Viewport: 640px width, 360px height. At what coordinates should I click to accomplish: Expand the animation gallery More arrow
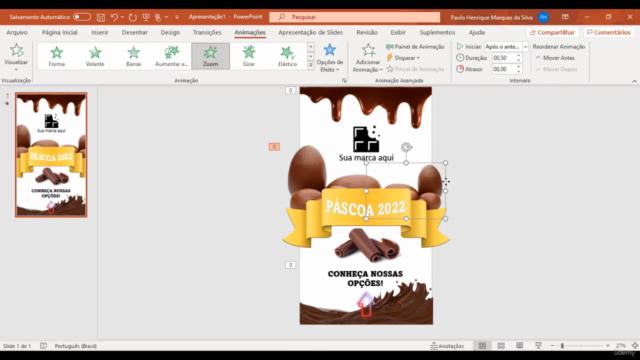(311, 65)
